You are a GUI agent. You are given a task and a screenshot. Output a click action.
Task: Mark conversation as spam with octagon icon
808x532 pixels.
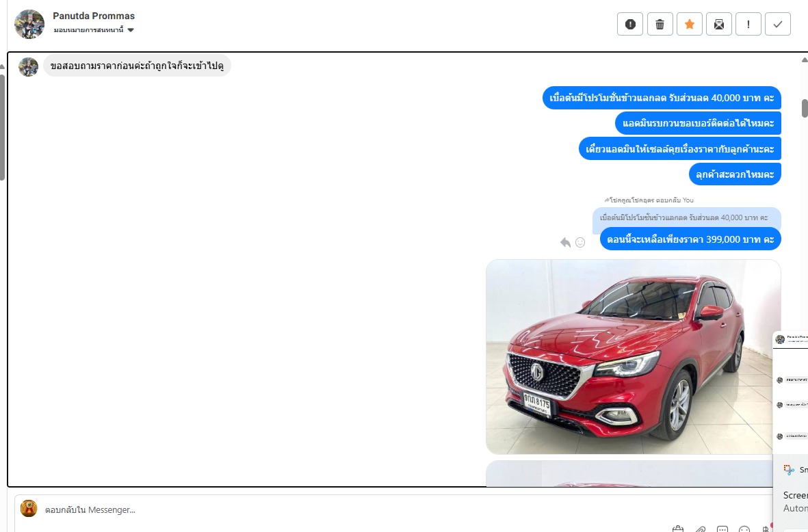[x=630, y=24]
